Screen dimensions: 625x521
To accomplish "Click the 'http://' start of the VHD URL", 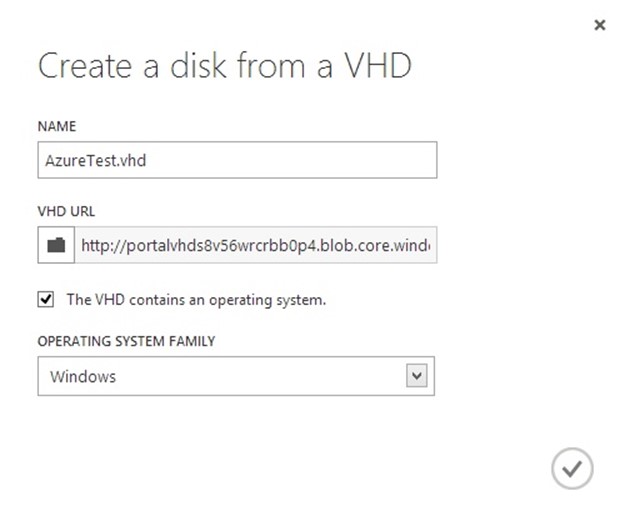I will coord(104,246).
